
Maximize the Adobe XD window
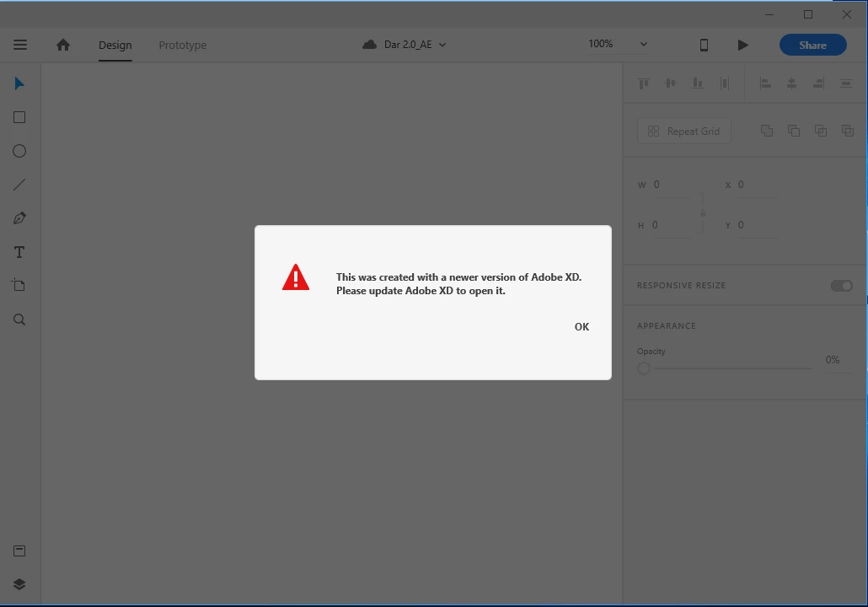point(807,14)
